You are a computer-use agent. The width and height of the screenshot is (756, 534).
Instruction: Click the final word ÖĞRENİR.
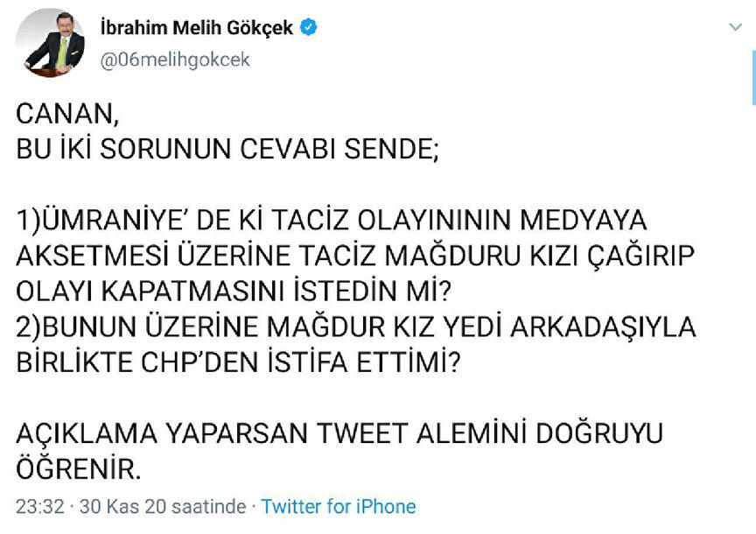point(79,468)
